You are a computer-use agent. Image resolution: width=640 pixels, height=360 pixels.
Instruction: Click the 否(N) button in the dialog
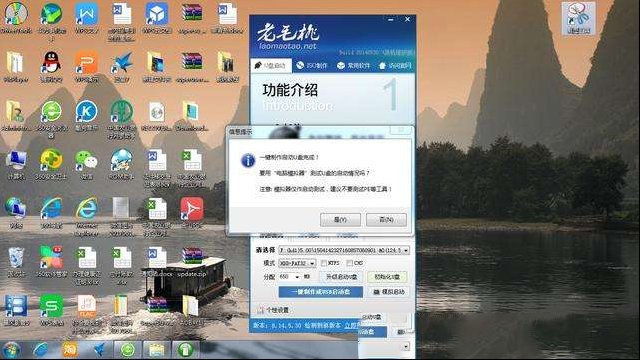[386, 220]
